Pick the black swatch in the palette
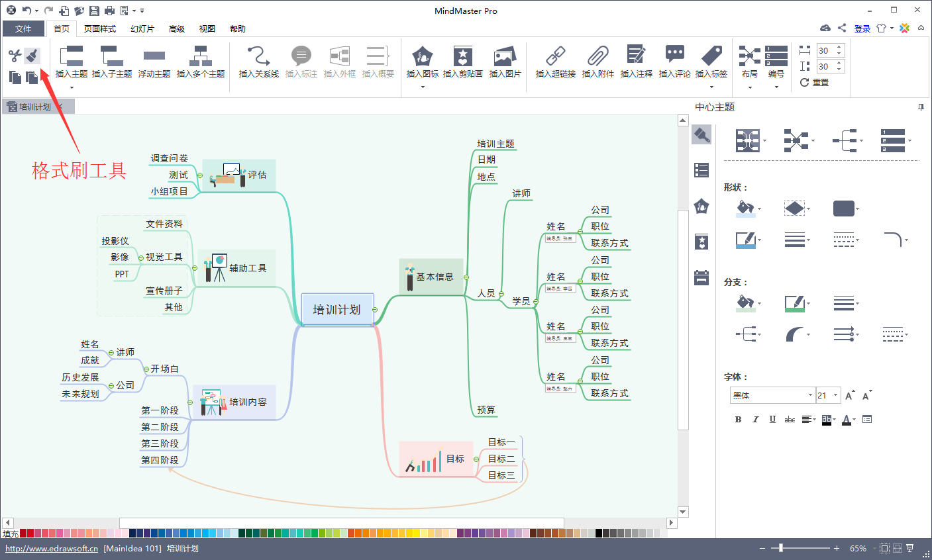 pyautogui.click(x=599, y=533)
